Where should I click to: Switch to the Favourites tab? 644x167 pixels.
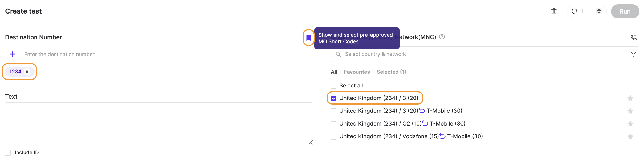(x=357, y=72)
